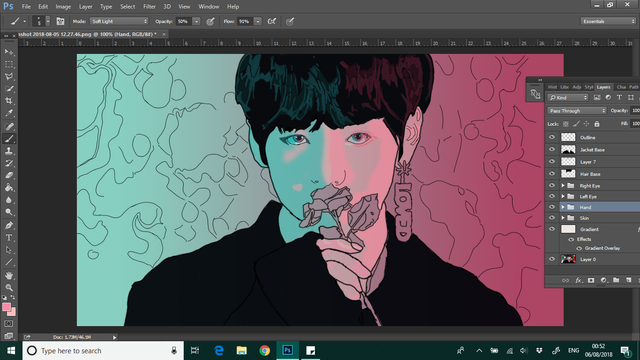Select the Hand tool

pyautogui.click(x=9, y=276)
